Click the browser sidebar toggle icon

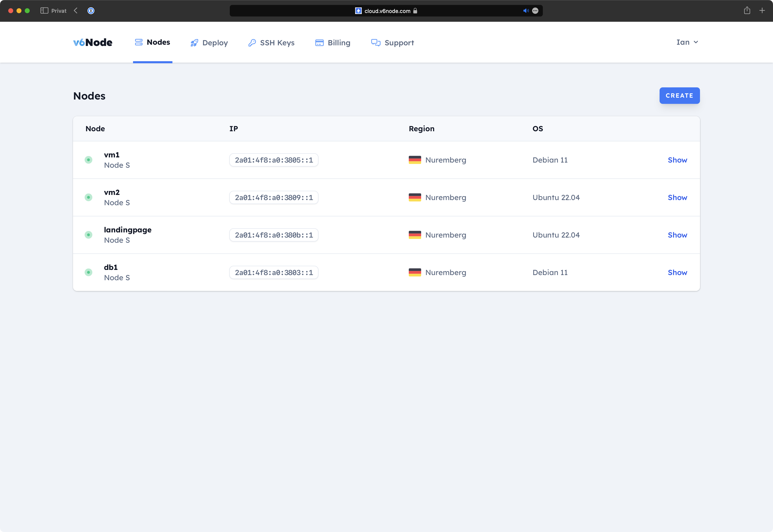(44, 11)
